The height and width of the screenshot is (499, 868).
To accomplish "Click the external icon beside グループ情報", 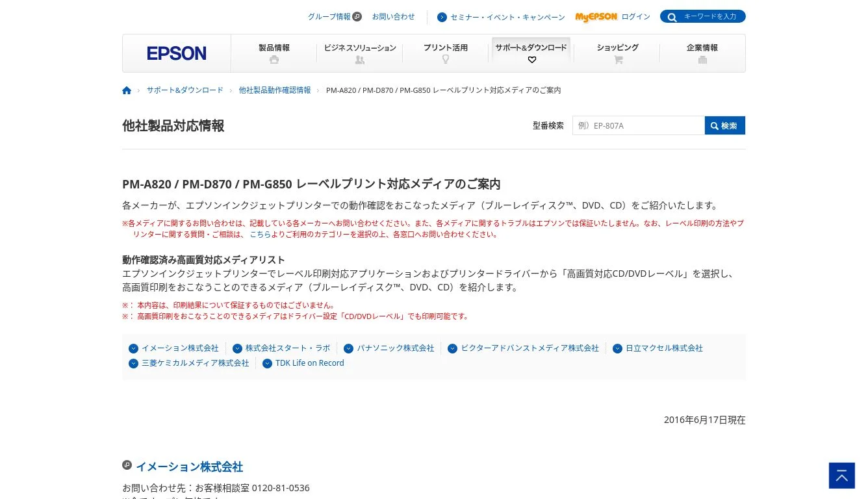I will tap(357, 17).
